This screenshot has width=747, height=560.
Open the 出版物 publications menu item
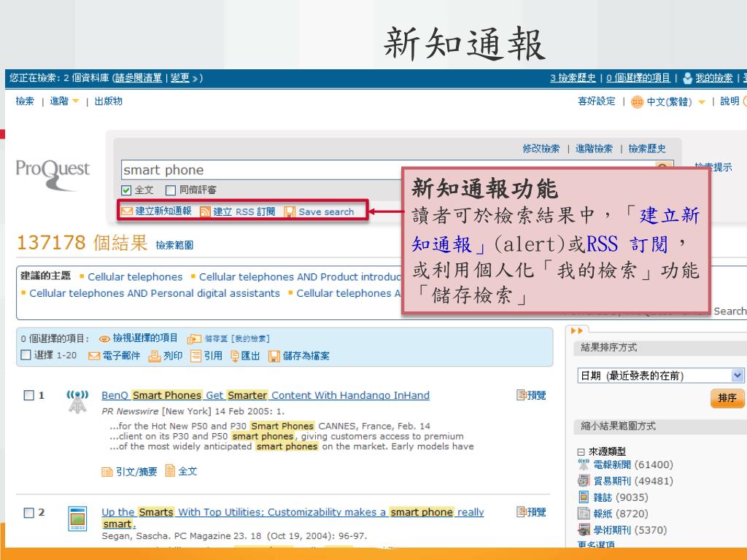108,101
